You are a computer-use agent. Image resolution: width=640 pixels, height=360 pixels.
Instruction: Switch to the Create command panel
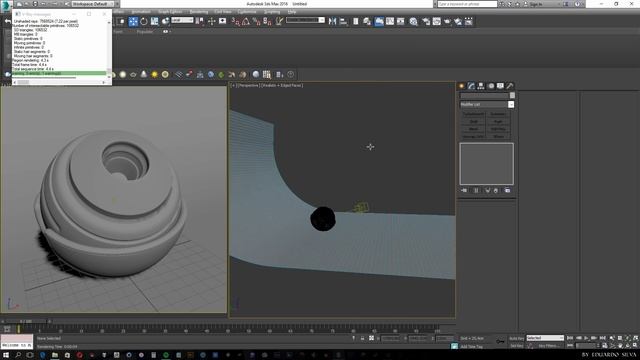[462, 86]
